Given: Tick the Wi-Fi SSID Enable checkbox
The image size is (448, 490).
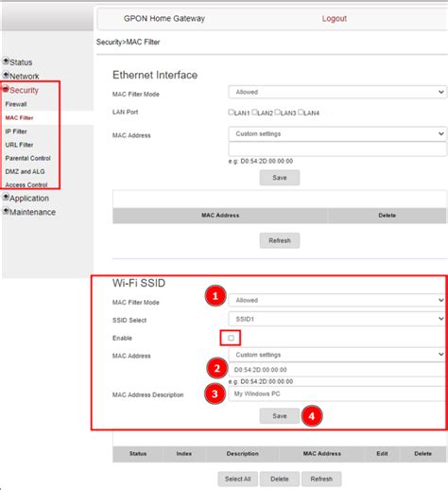Looking at the screenshot, I should click(x=231, y=338).
